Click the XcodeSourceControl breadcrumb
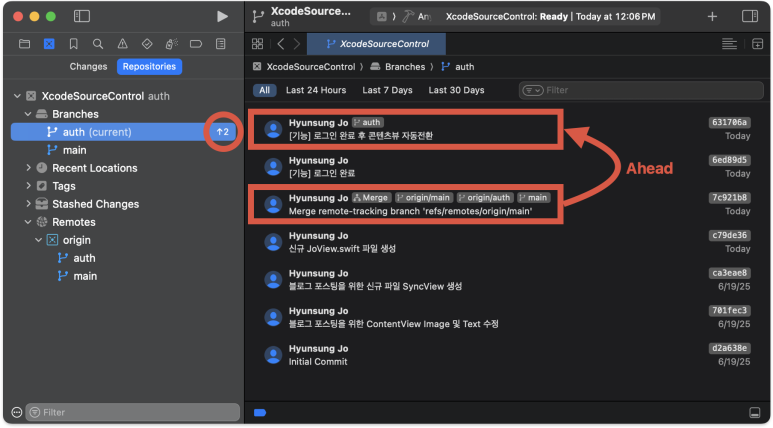The height and width of the screenshot is (428, 773). pos(311,67)
